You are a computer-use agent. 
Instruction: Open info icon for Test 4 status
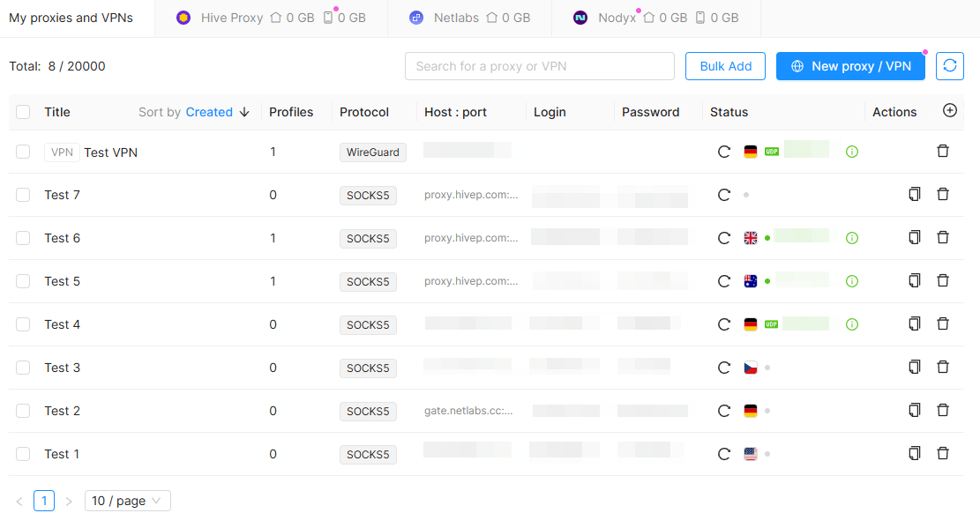(x=852, y=324)
